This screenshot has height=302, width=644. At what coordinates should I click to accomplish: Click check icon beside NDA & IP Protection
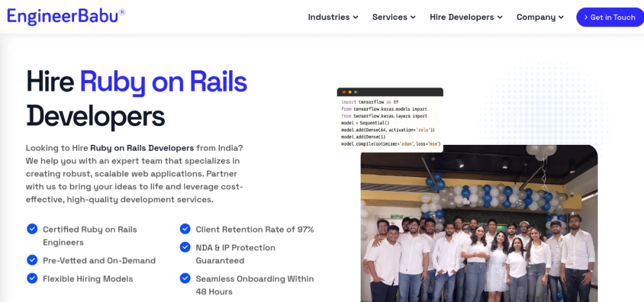[x=185, y=247]
